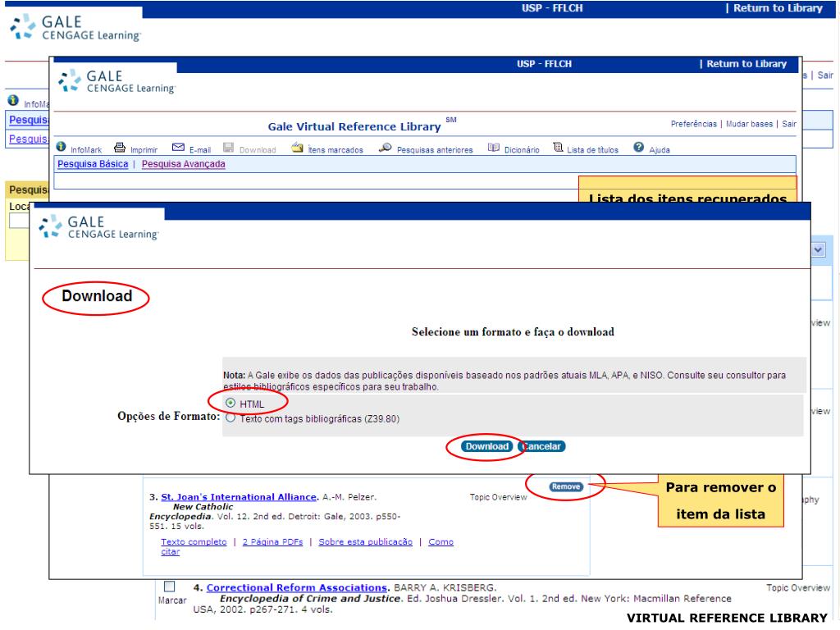The height and width of the screenshot is (630, 840).
Task: Switch to Pesquisa Básica in middle window
Action: tap(93, 164)
